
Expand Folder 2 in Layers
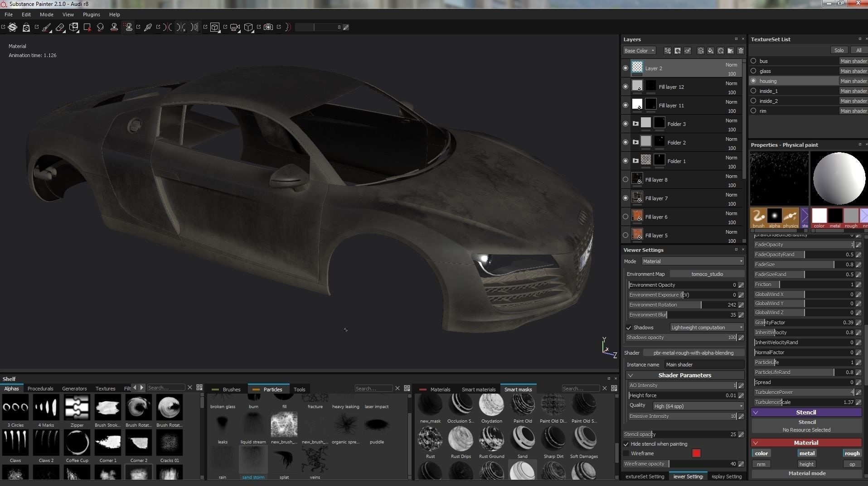point(635,142)
